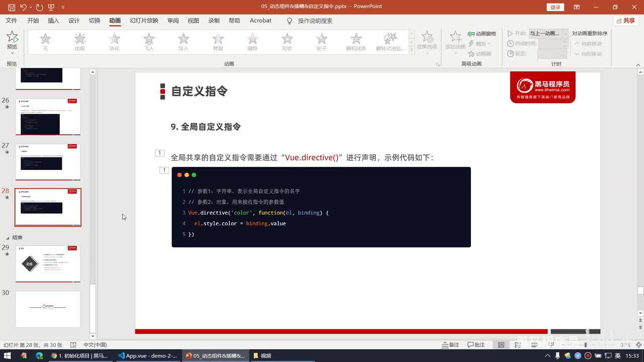Screen dimensions: 644x362
Task: Open the Preview (预览) dropdown arrow
Action: (12, 52)
